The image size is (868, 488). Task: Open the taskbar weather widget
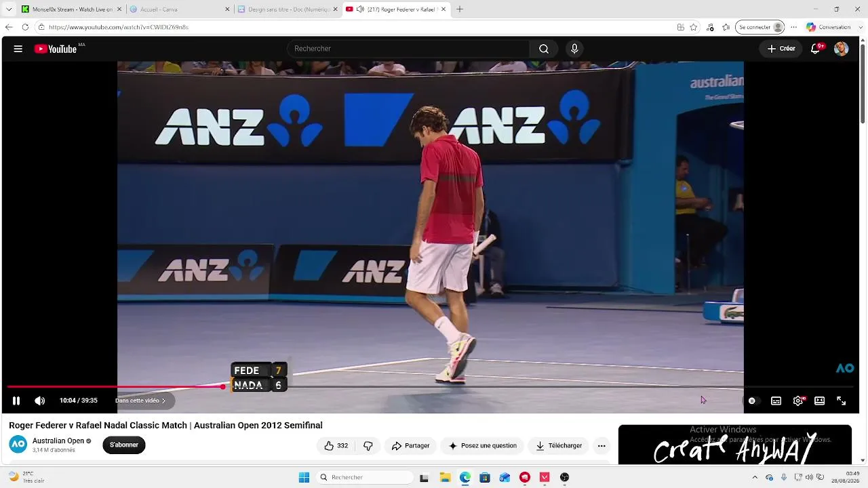[27, 477]
